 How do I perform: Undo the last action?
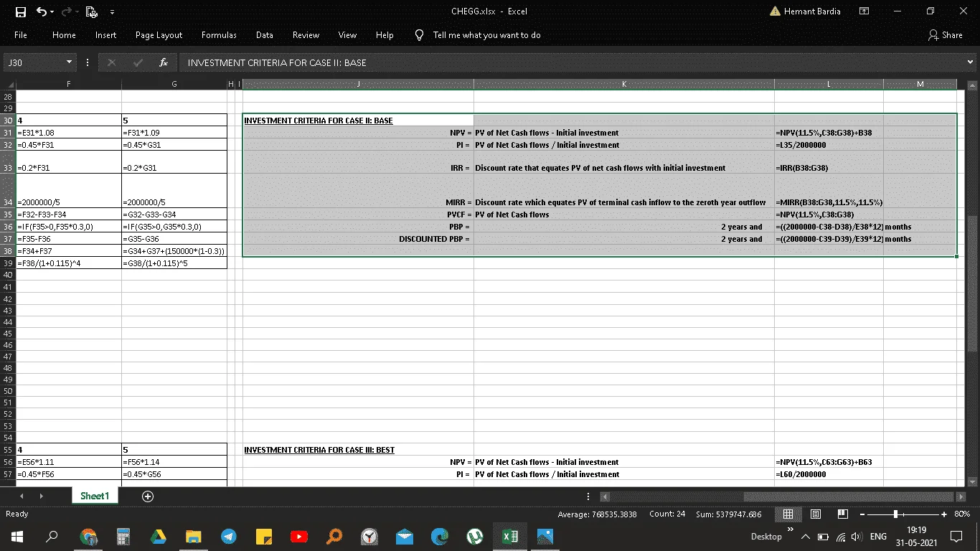point(41,11)
